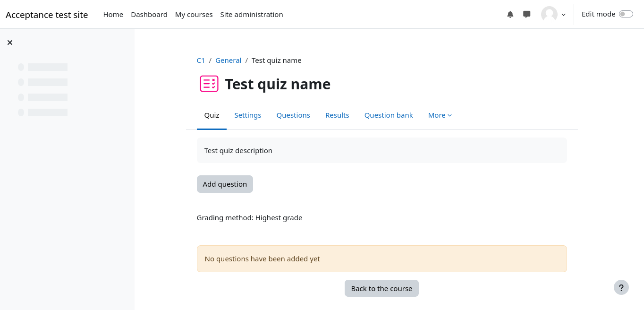The height and width of the screenshot is (310, 644).
Task: Open the question-mark help button
Action: [x=621, y=287]
